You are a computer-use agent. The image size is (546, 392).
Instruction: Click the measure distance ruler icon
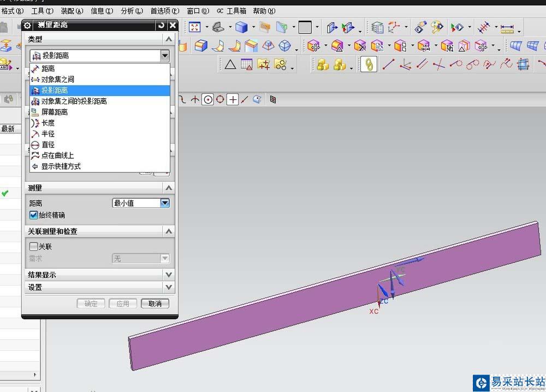pyautogui.click(x=507, y=27)
